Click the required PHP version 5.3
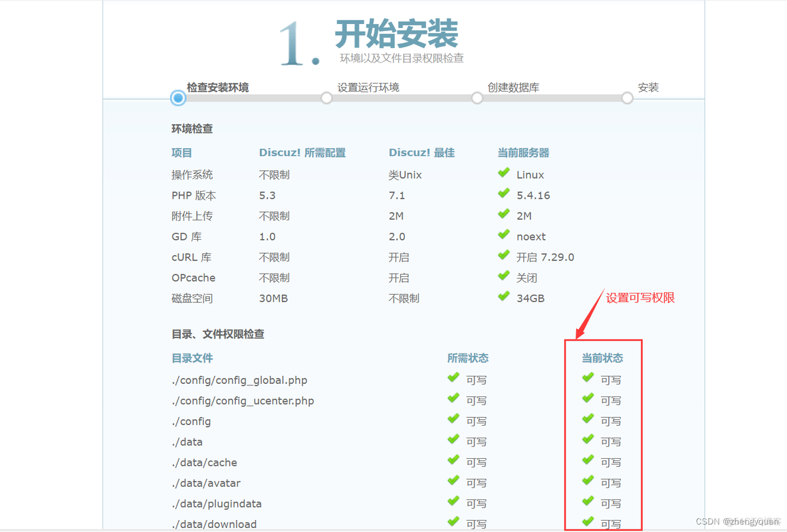Screen dimensions: 787x532 coord(267,195)
